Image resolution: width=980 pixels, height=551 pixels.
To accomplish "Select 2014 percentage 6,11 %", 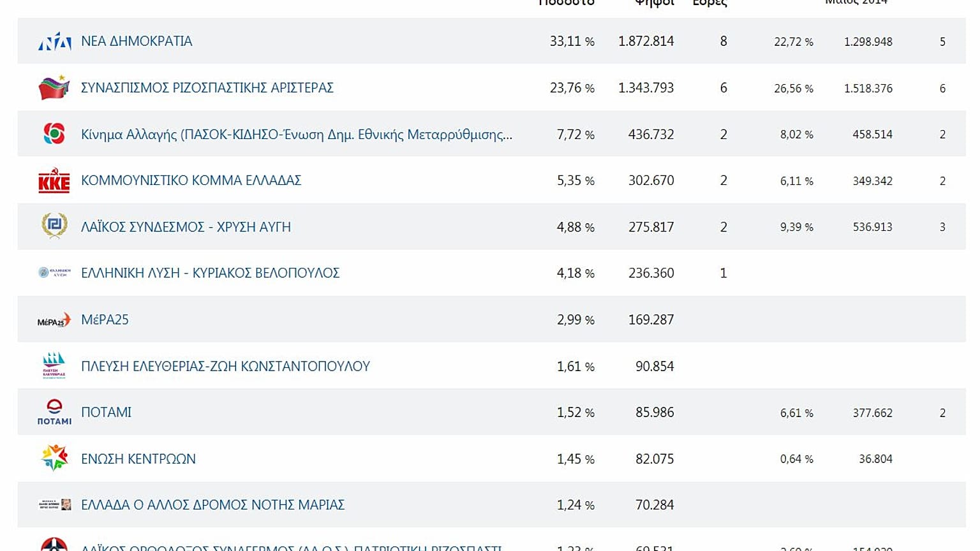I will (x=797, y=181).
